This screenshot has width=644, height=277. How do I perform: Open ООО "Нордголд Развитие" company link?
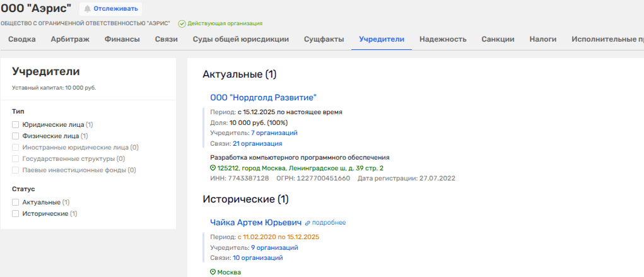coord(262,97)
